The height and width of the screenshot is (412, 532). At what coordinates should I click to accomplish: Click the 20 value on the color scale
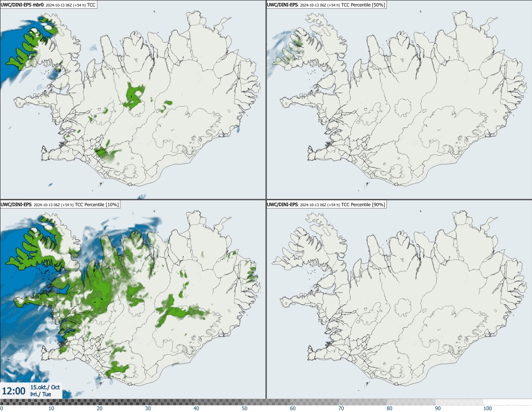99,408
